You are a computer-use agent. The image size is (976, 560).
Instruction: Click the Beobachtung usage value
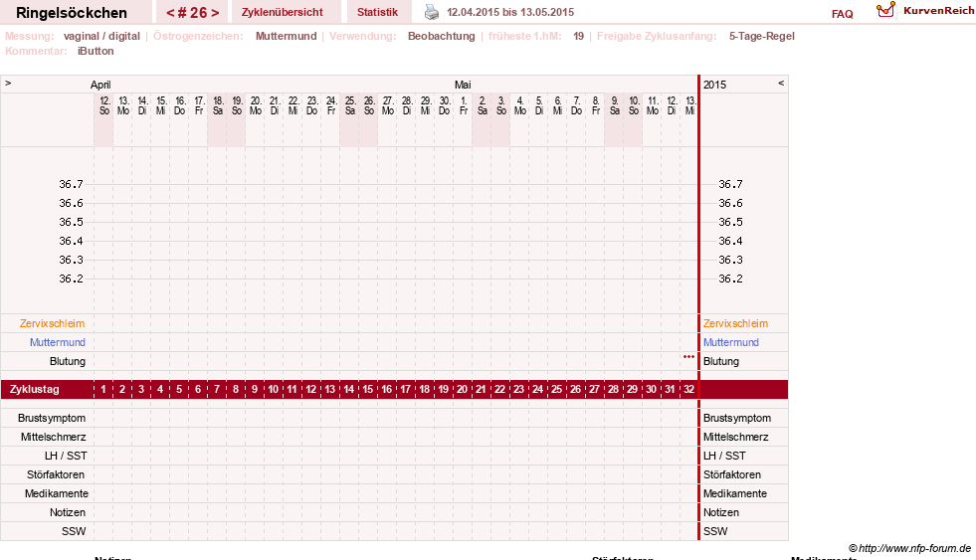[442, 36]
